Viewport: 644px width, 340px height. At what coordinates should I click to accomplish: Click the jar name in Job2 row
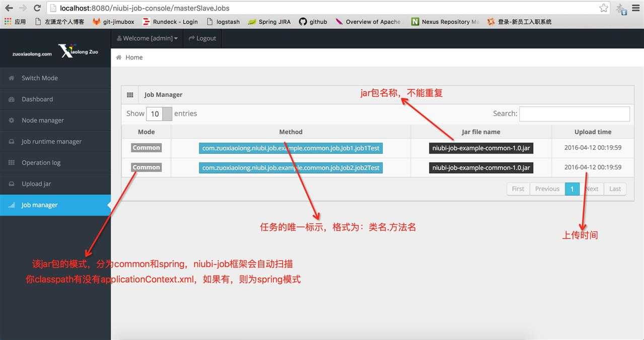[x=481, y=168]
